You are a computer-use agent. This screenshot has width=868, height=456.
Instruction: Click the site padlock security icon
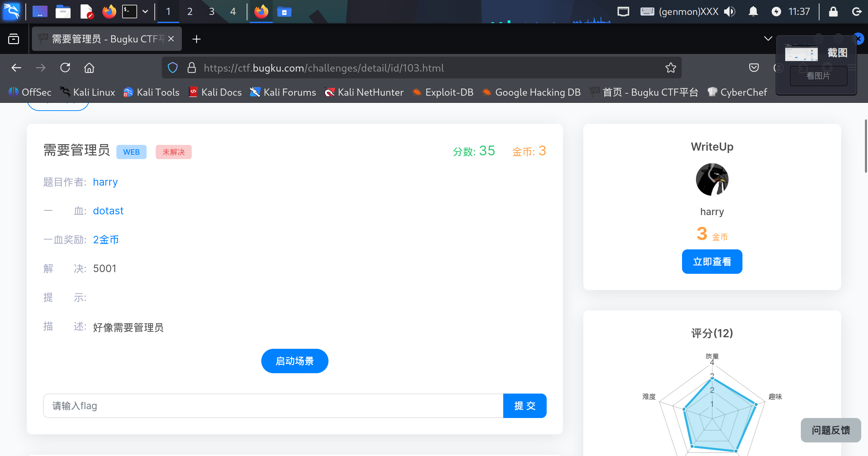tap(192, 68)
